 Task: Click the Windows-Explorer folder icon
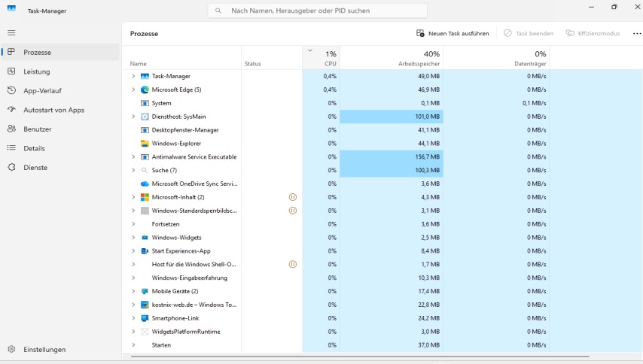point(145,144)
